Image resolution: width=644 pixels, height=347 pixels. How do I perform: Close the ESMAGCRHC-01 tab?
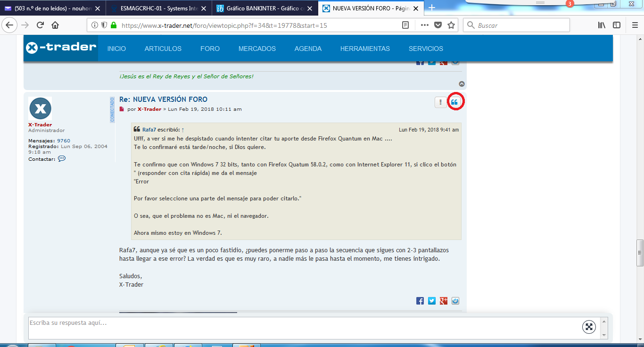click(204, 8)
